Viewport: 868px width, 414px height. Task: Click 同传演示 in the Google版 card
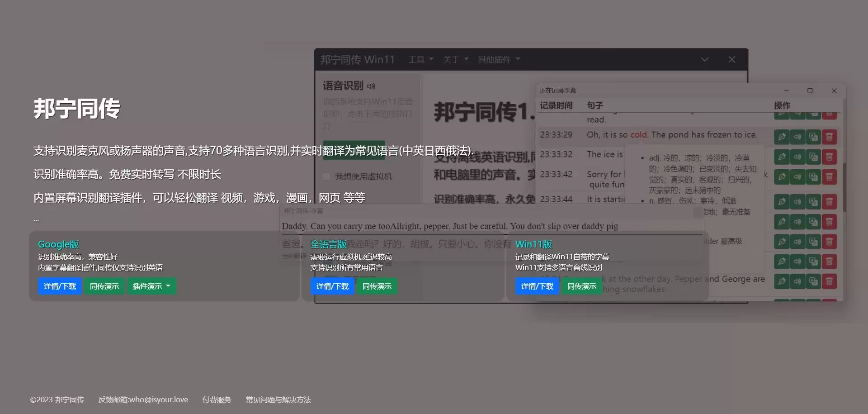pyautogui.click(x=104, y=286)
